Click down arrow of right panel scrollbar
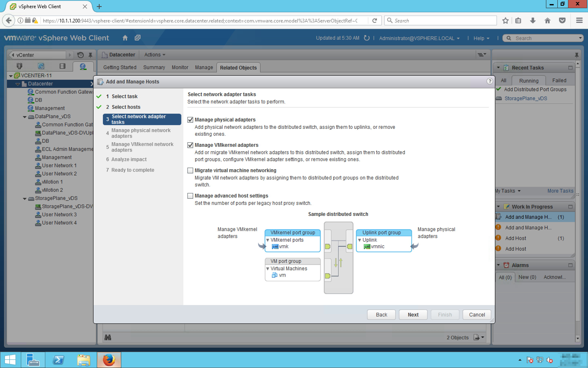The width and height of the screenshot is (588, 368). pos(578,338)
